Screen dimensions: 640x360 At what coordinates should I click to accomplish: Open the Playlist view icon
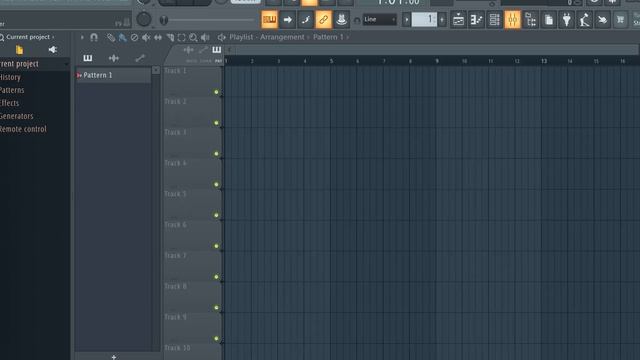[458, 20]
